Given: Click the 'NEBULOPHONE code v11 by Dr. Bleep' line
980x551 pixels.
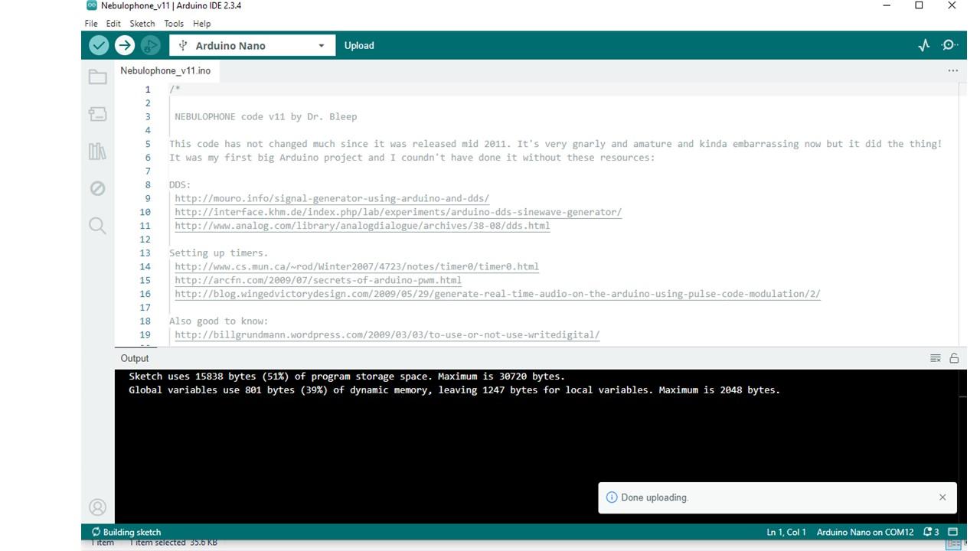Looking at the screenshot, I should click(266, 117).
